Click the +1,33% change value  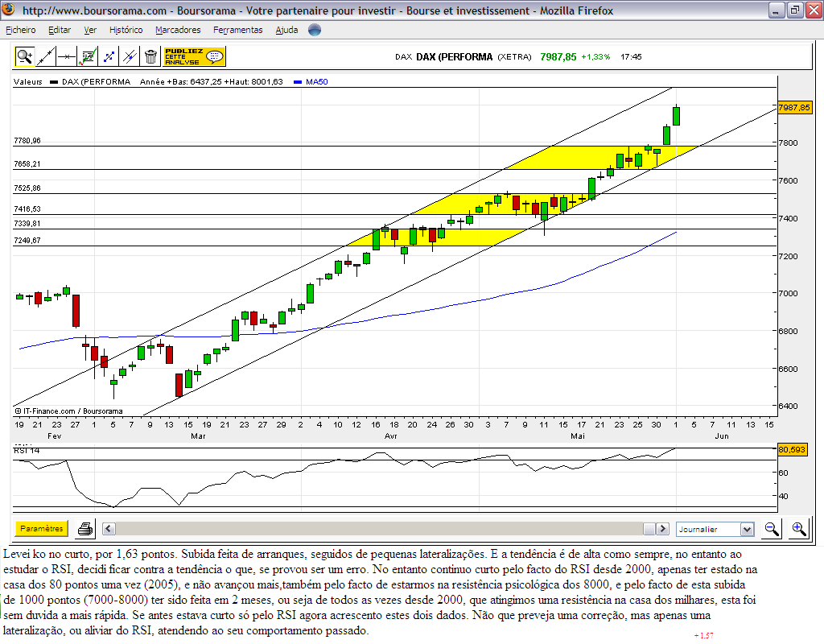(x=595, y=57)
